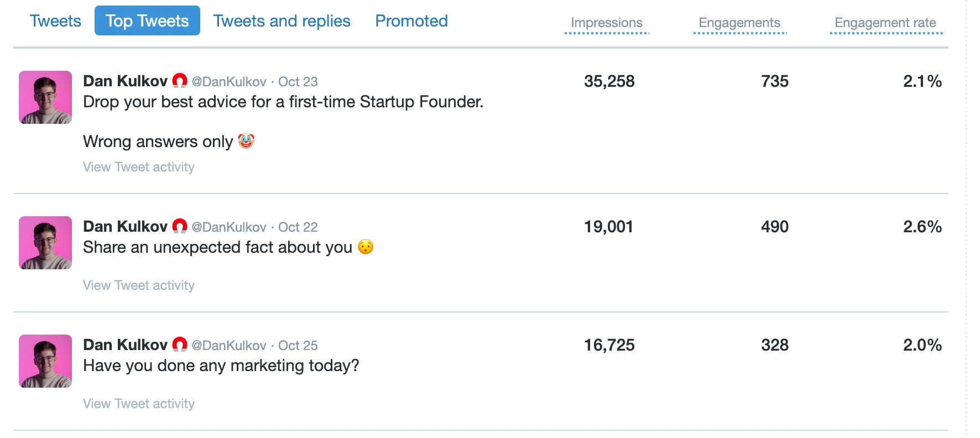
Task: View Tweet activity for unexpected fact tweet
Action: point(139,285)
